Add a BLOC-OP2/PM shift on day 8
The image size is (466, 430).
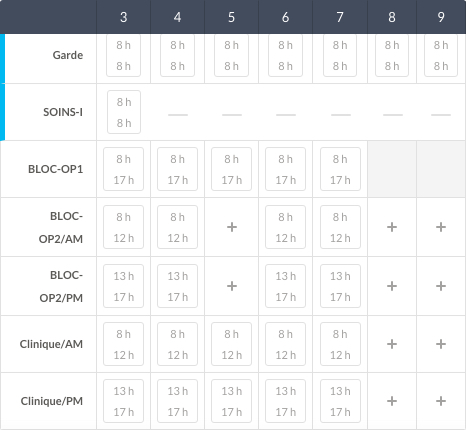(x=392, y=286)
